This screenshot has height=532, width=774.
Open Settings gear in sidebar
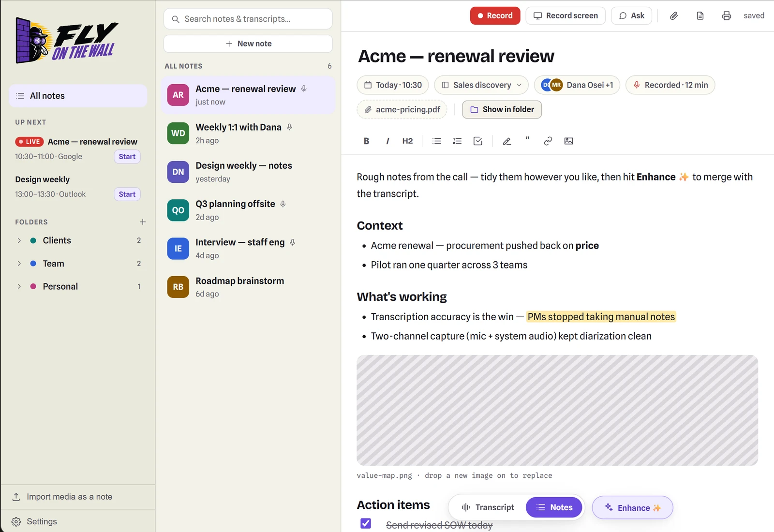coord(16,522)
